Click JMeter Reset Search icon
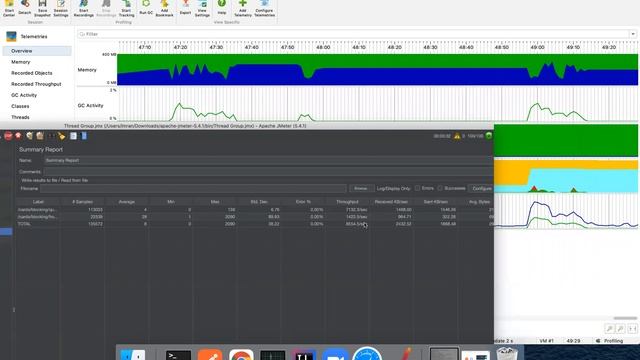Viewport: 640px width, 360px height. tap(62, 136)
